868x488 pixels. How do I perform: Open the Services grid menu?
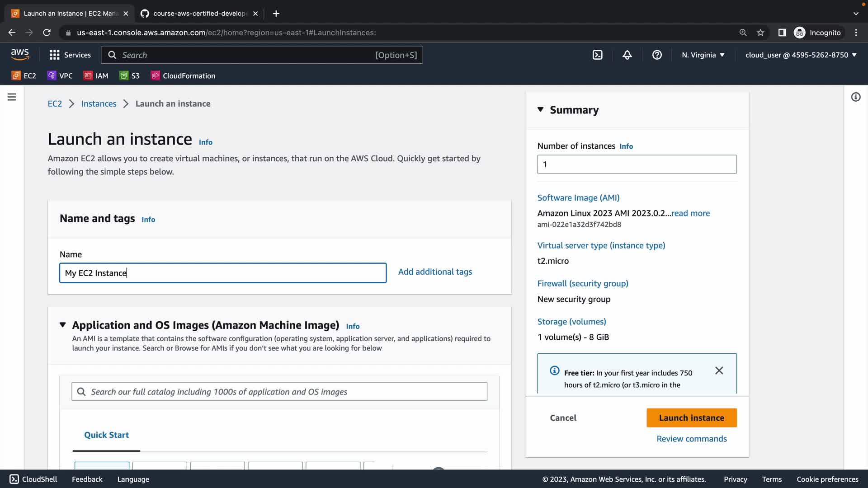pos(70,55)
